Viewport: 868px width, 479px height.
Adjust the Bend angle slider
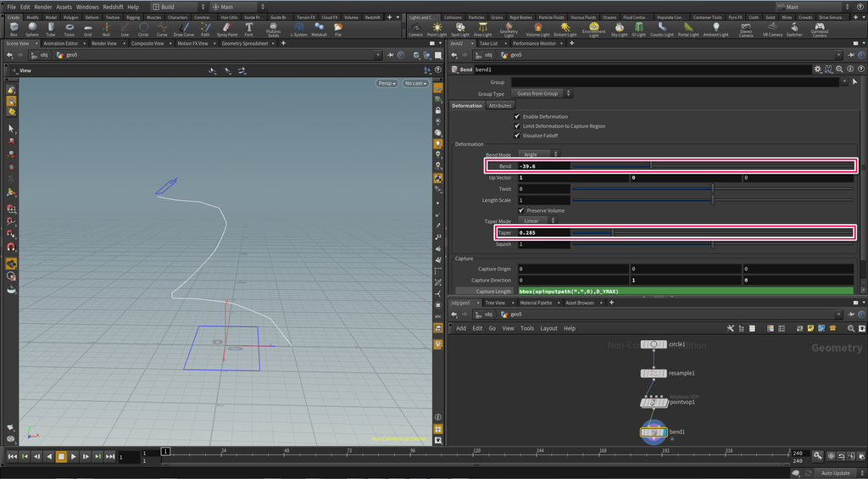click(x=712, y=165)
